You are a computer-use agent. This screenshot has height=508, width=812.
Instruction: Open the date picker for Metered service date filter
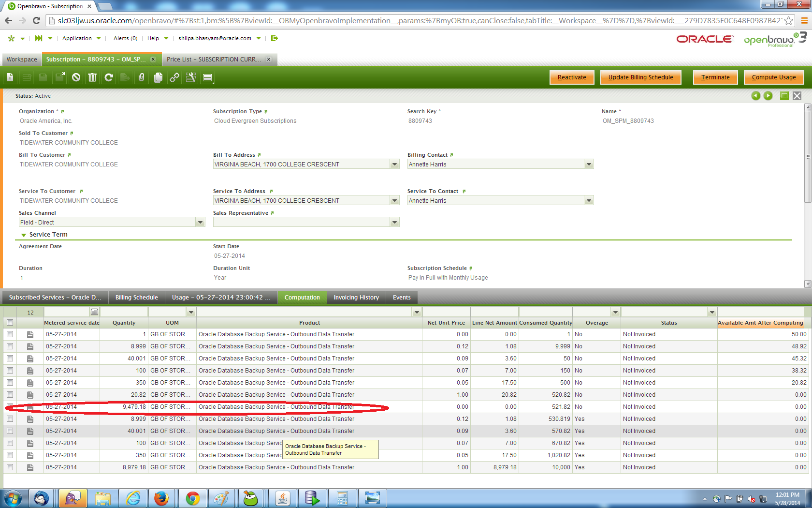[x=94, y=312]
